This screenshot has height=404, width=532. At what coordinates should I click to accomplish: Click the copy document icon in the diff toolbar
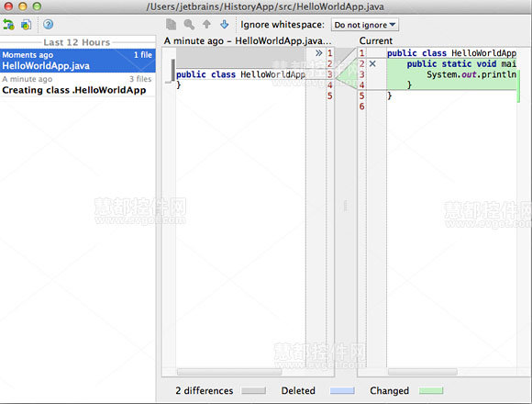pos(172,25)
